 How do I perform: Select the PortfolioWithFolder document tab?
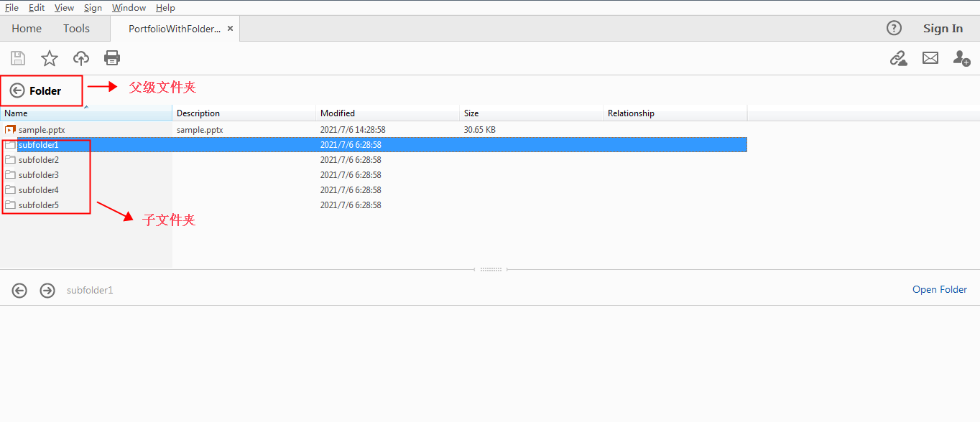tap(175, 29)
